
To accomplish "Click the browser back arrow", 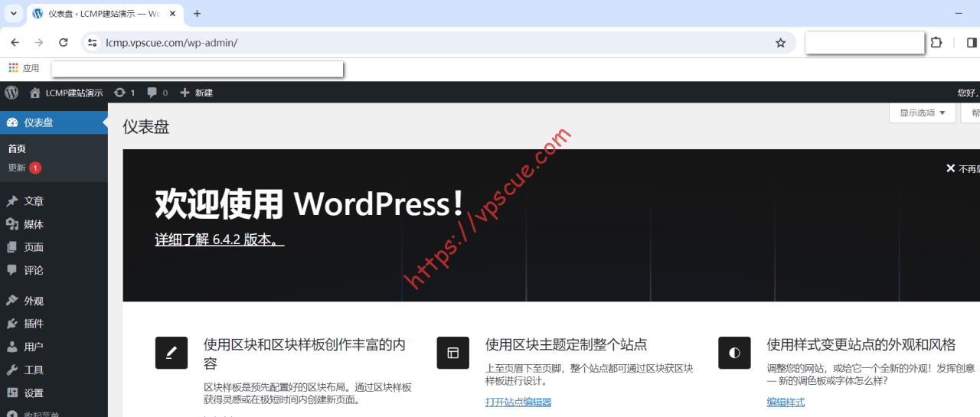I will click(x=15, y=43).
